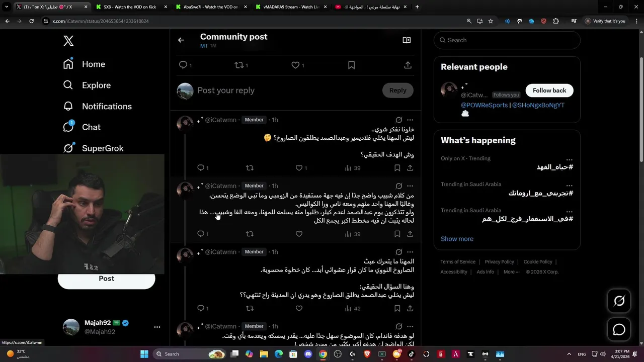Screen dimensions: 644x362
Task: Focus the Post your reply field
Action: [x=287, y=90]
